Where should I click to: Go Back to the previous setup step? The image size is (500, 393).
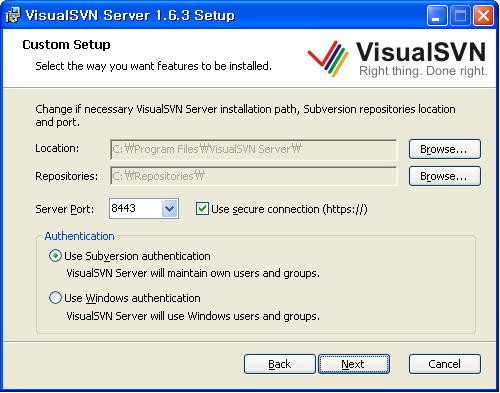279,364
